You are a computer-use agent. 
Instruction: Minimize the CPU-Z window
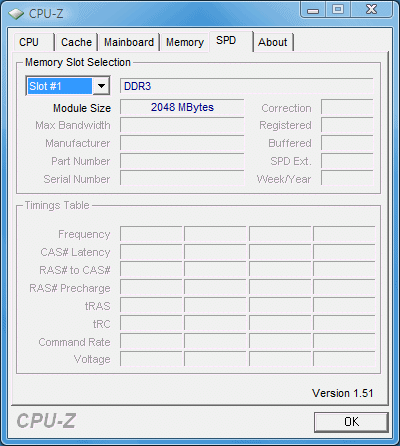click(313, 10)
